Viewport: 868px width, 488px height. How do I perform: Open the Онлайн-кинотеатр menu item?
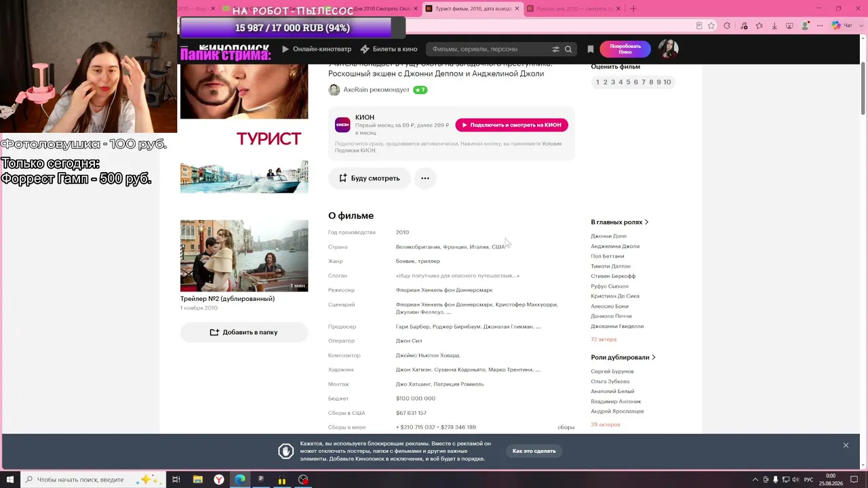pos(317,49)
